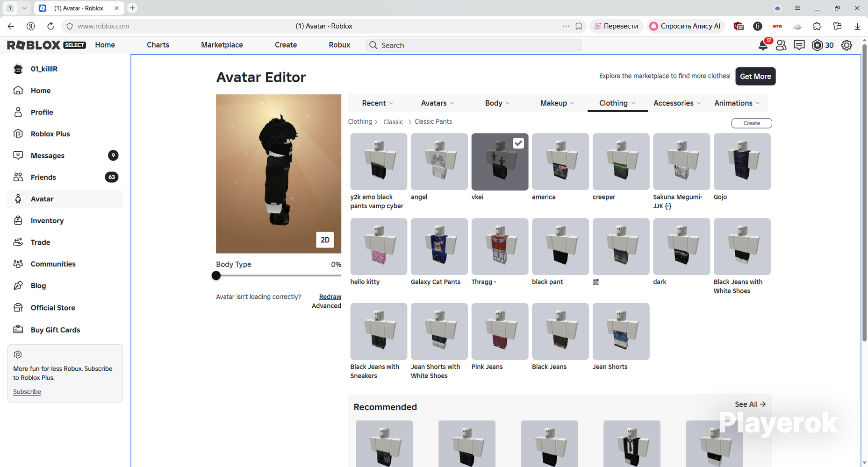Image resolution: width=868 pixels, height=467 pixels.
Task: Open a new browser tab with the plus icon
Action: pyautogui.click(x=132, y=8)
